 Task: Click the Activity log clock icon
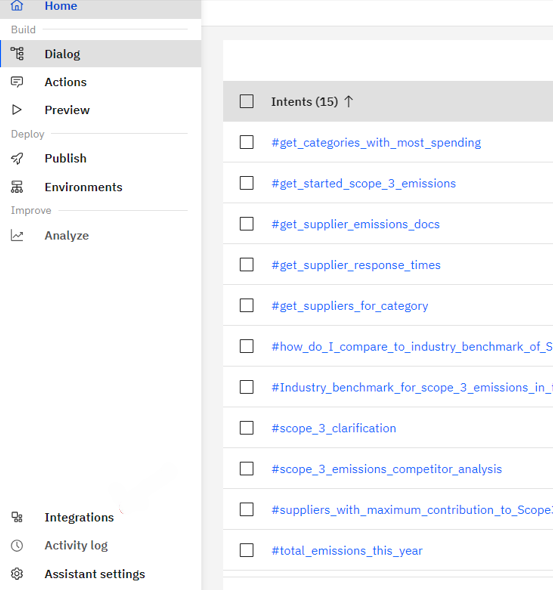click(17, 546)
